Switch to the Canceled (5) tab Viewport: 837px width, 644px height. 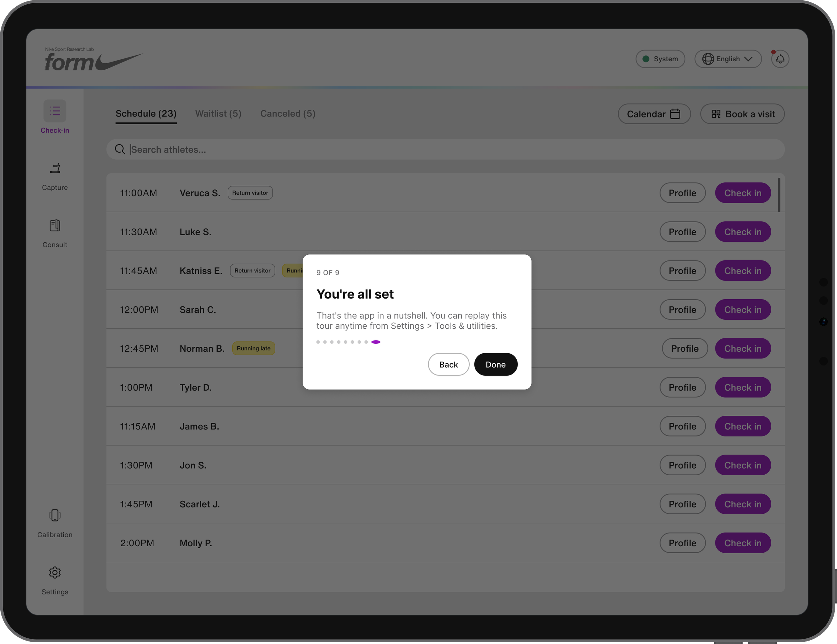coord(288,114)
